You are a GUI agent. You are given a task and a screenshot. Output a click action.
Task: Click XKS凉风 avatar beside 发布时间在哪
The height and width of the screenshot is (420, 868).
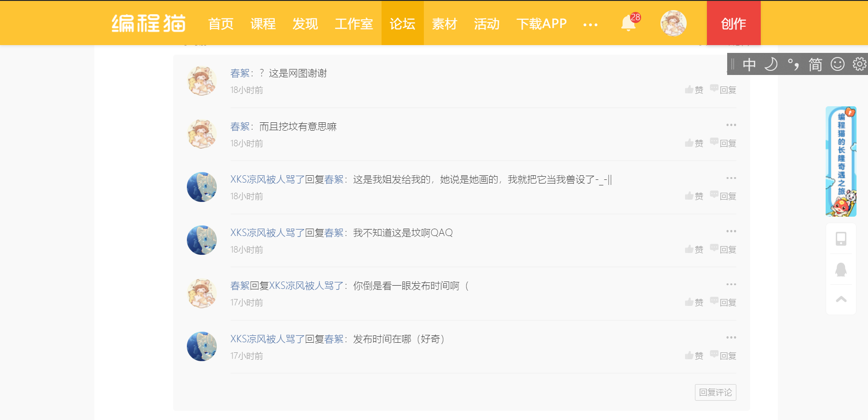(x=202, y=346)
